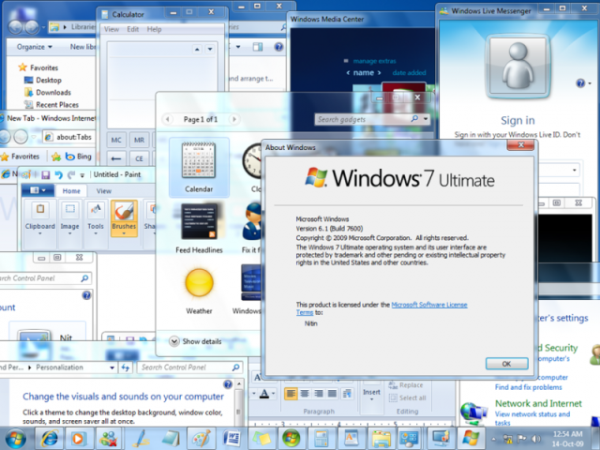Select Downloads under Favorites in Explorer
Screen dimensions: 600x450
pyautogui.click(x=48, y=92)
